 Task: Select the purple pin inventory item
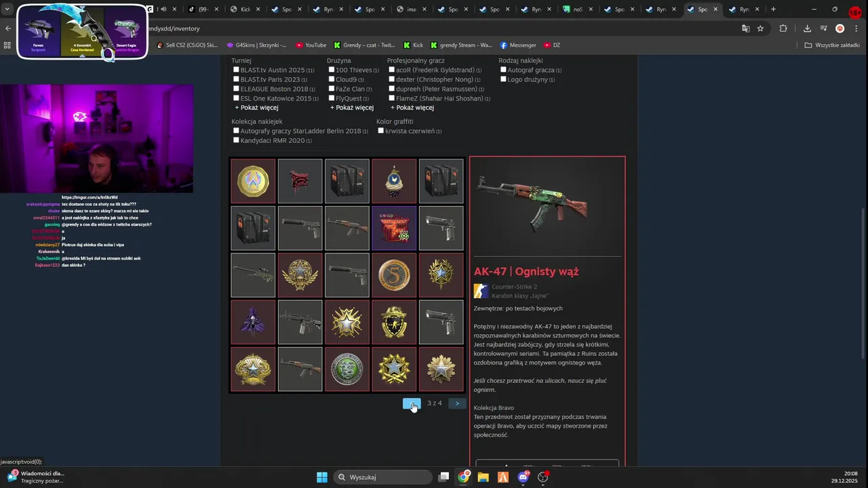[x=253, y=322]
